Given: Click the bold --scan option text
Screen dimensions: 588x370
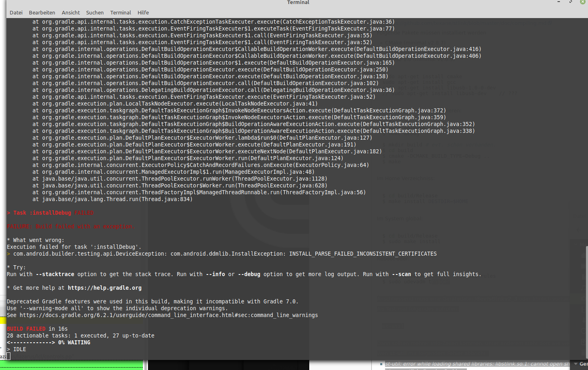Looking at the screenshot, I should [401, 274].
